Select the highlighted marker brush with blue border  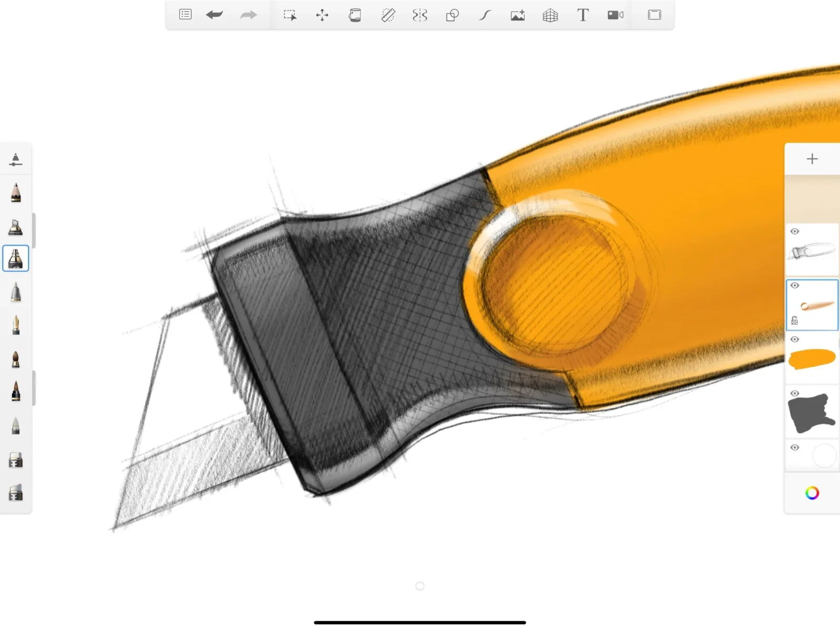[x=16, y=259]
